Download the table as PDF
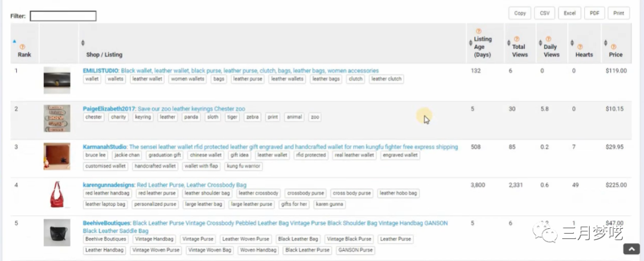This screenshot has width=644, height=261. [x=594, y=13]
